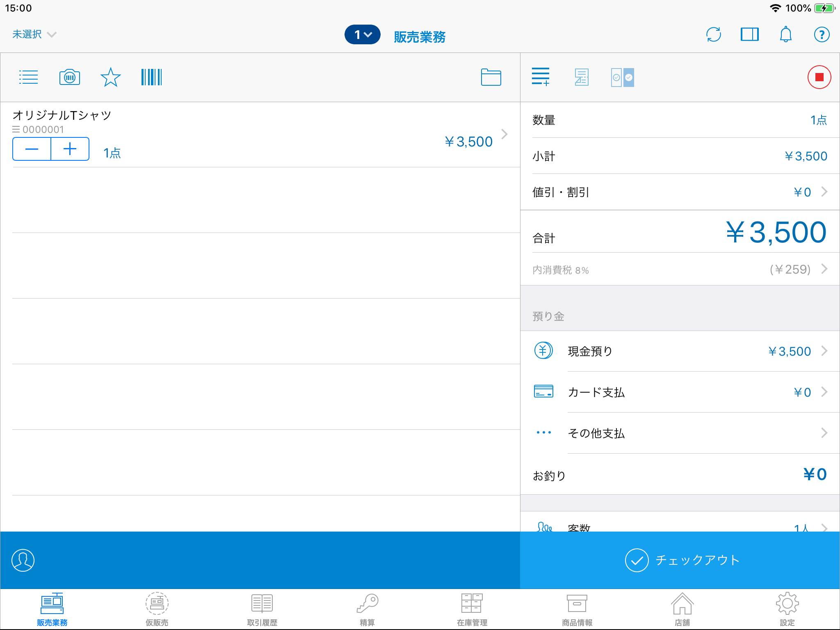Switch to 在庫管理 tab
Image resolution: width=840 pixels, height=630 pixels.
472,609
